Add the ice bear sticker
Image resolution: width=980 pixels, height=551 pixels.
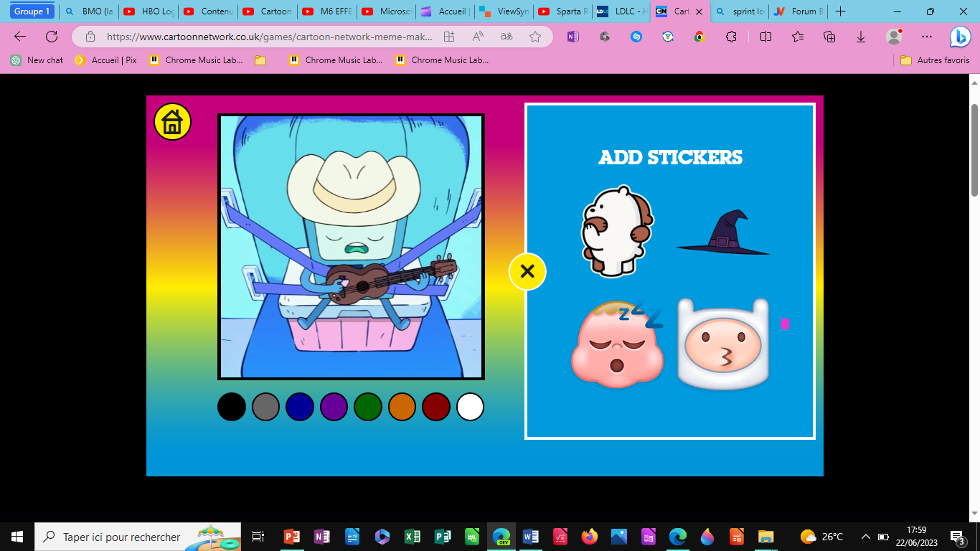pos(618,231)
